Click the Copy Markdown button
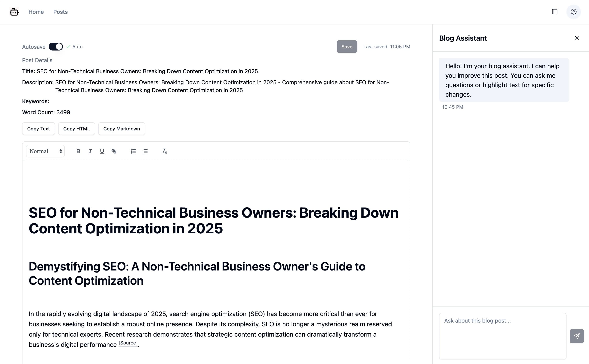Screen dimensions: 589x364 [122, 129]
